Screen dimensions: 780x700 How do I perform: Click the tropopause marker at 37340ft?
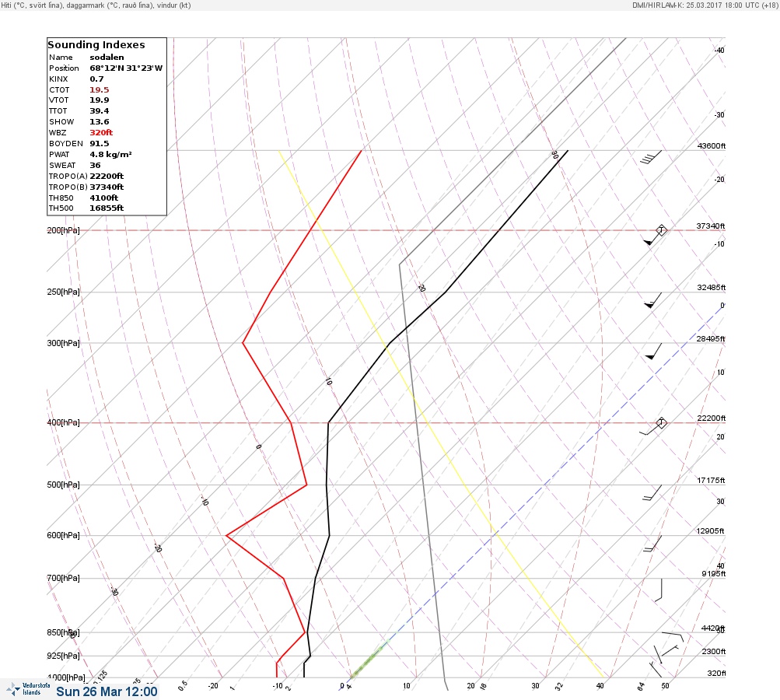coord(661,230)
